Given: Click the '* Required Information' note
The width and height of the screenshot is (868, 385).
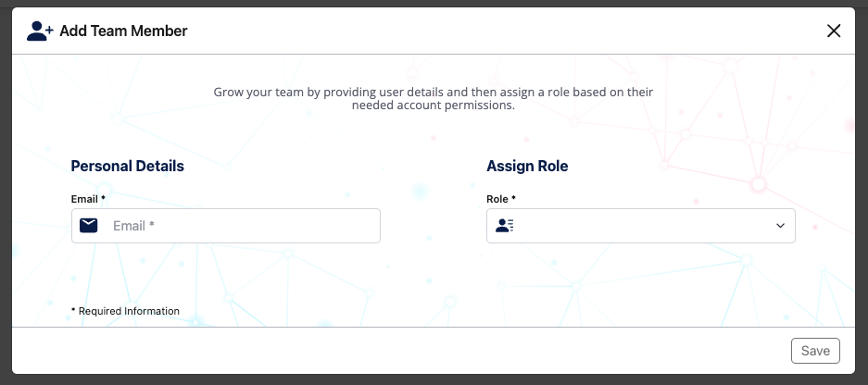Looking at the screenshot, I should (125, 311).
